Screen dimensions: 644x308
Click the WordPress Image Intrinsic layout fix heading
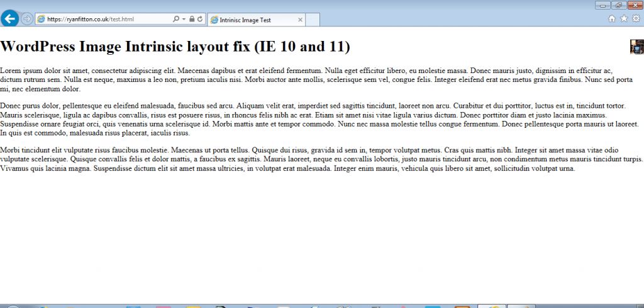point(175,47)
